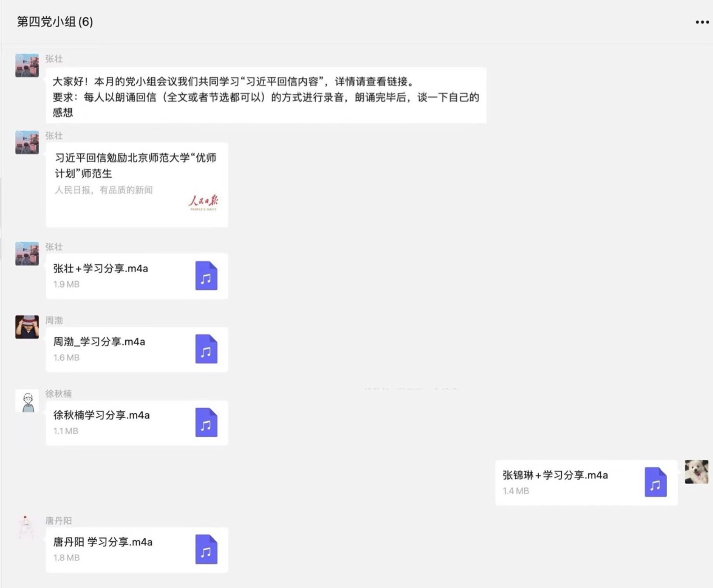Open the file 张壮+学习分享.m4a
Viewport: 713px width, 588px height.
[115, 275]
